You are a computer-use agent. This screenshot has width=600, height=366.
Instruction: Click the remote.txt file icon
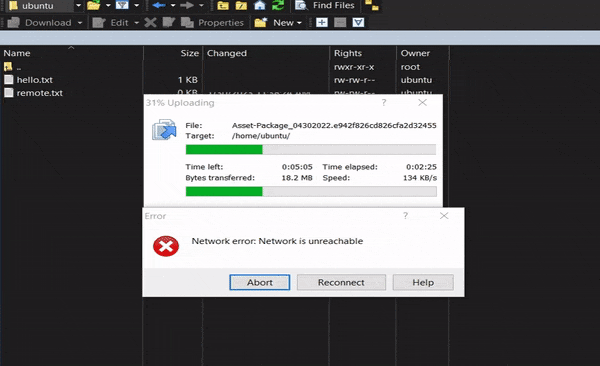(8, 93)
